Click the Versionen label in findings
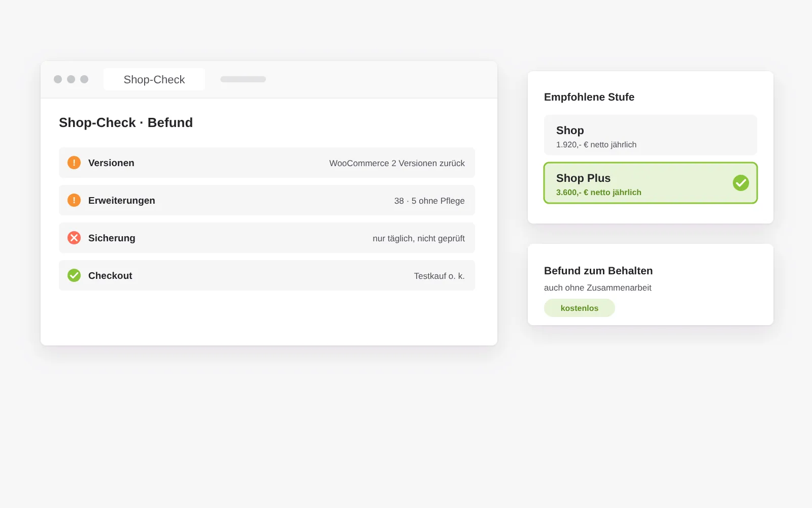The height and width of the screenshot is (508, 812). click(111, 163)
